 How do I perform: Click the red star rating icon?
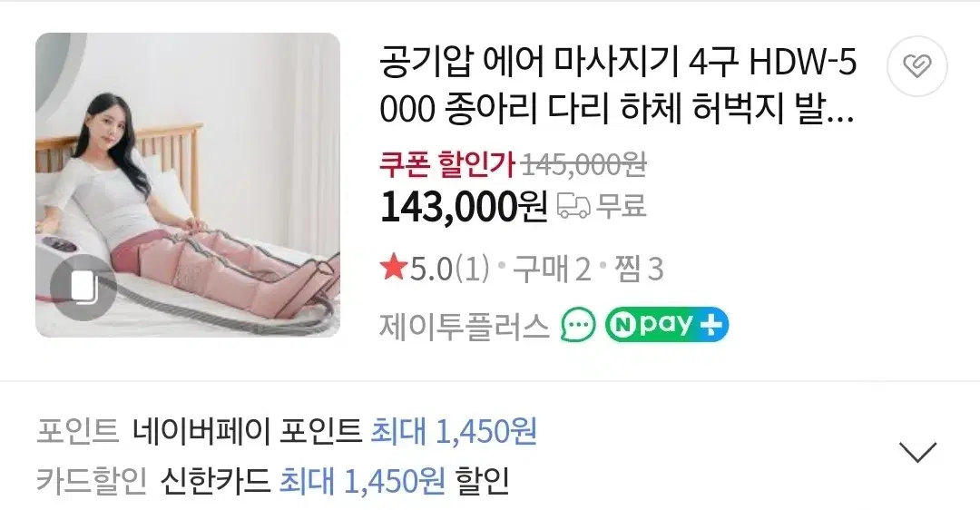[x=393, y=269]
